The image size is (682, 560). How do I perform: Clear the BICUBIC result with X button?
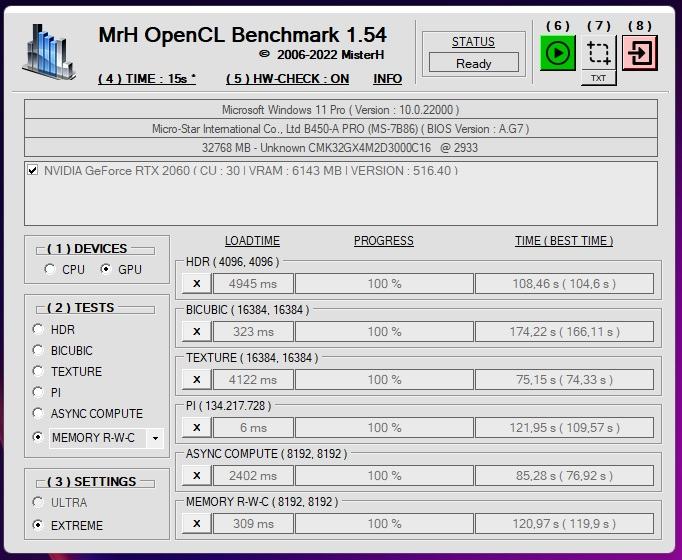tap(197, 331)
